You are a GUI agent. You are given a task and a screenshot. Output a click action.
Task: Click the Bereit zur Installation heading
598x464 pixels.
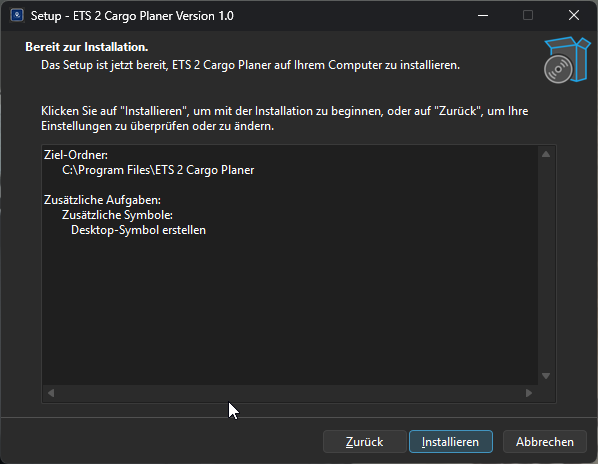tap(87, 47)
